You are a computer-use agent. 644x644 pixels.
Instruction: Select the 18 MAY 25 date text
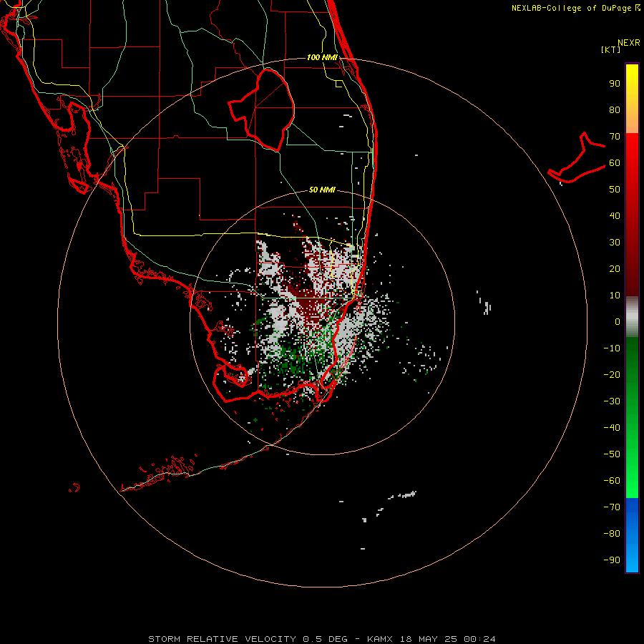[429, 639]
